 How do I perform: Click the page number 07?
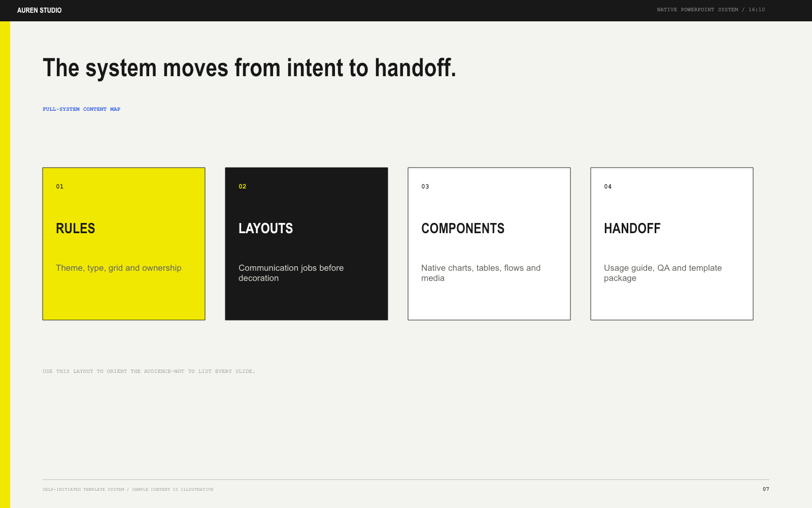766,489
